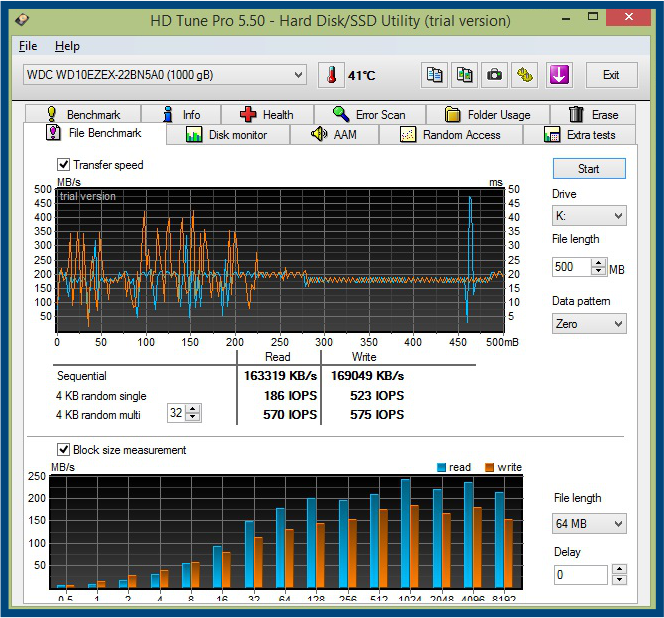Viewport: 664px width, 618px height.
Task: Select the File Benchmark tab
Action: click(x=95, y=133)
